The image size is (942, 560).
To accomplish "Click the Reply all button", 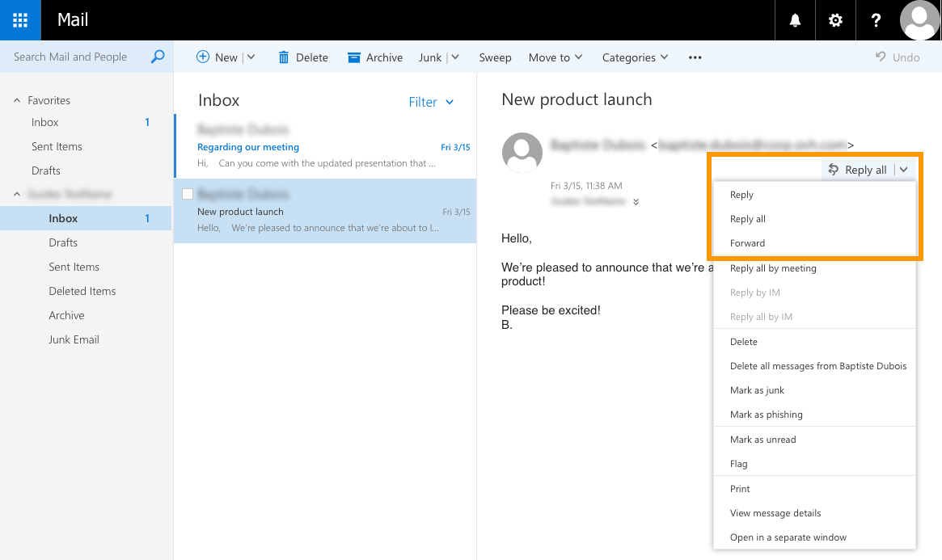I will [859, 170].
